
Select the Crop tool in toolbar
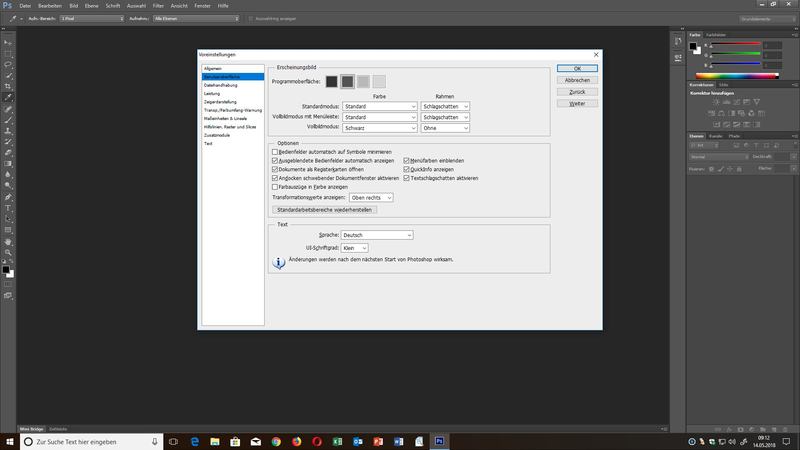[8, 86]
